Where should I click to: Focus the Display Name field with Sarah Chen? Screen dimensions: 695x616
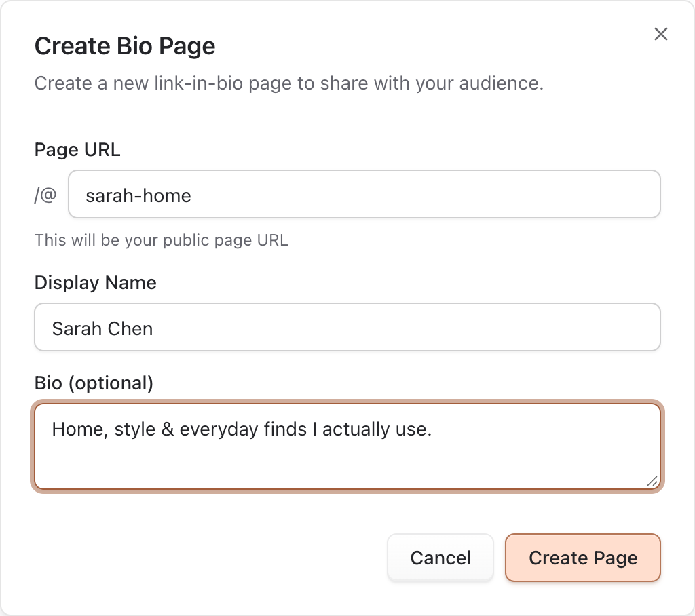tap(347, 327)
